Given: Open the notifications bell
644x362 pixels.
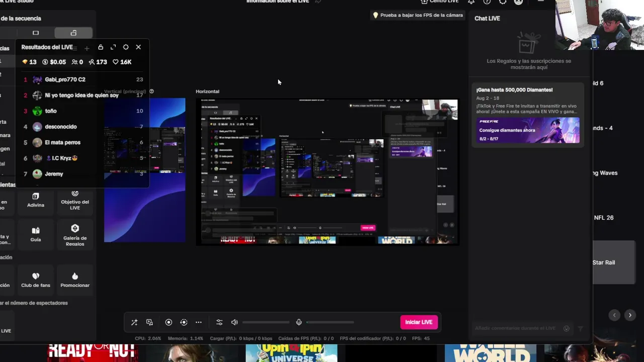Looking at the screenshot, I should (x=471, y=2).
